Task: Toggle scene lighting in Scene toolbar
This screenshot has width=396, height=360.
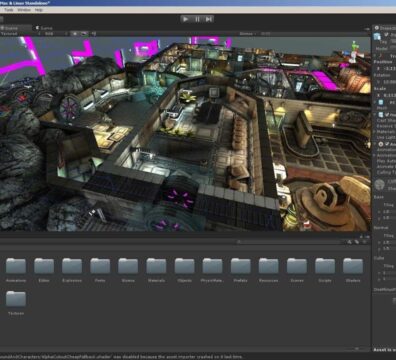Action: pyautogui.click(x=75, y=34)
